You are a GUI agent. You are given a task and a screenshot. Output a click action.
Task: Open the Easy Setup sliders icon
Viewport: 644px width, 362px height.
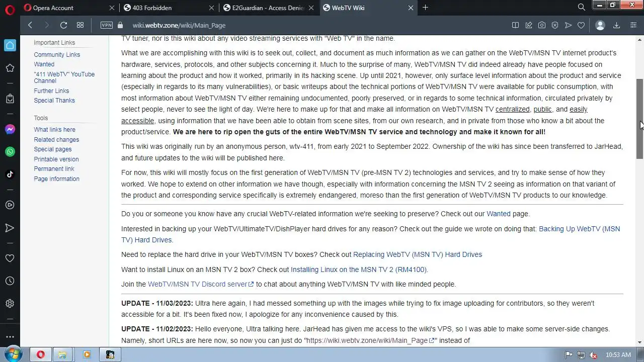coord(633,25)
